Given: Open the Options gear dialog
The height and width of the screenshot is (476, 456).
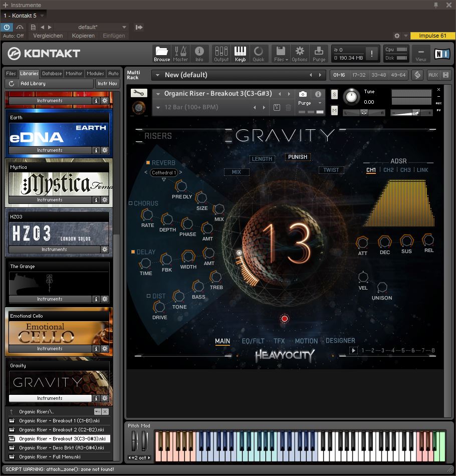Looking at the screenshot, I should click(300, 54).
